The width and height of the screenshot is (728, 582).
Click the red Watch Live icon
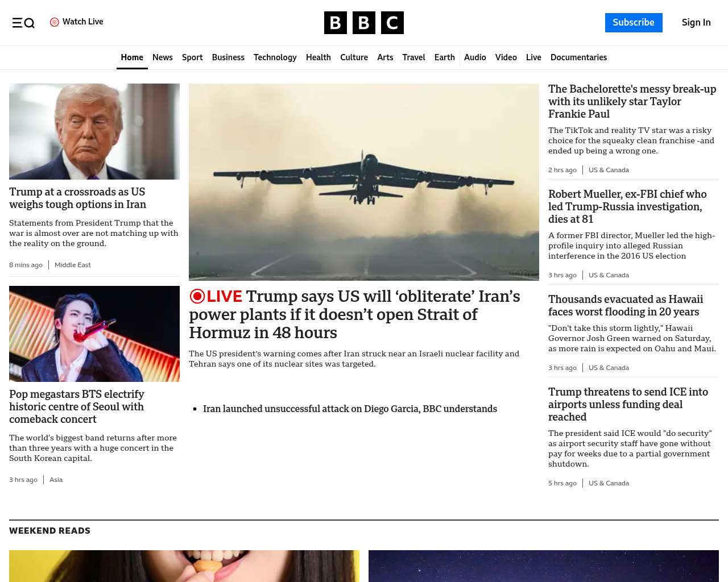click(55, 22)
